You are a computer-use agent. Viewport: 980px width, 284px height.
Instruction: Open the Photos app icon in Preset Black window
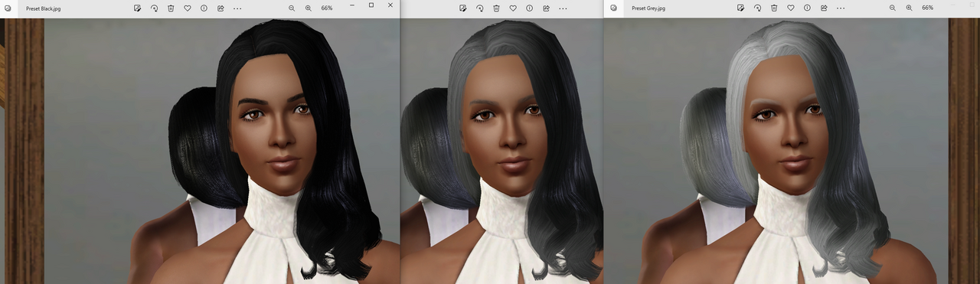coord(8,8)
